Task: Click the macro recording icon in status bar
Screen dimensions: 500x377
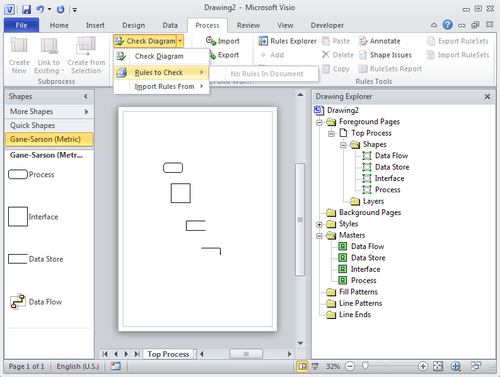Action: (x=116, y=366)
